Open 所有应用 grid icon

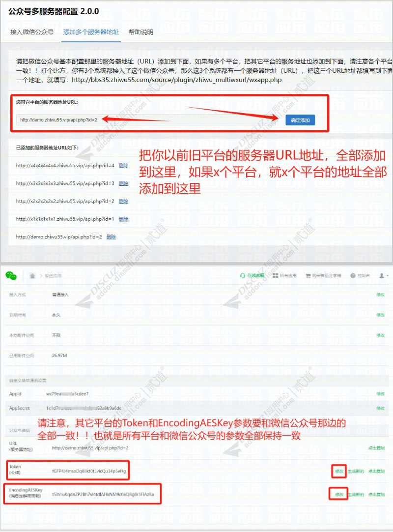284,275
